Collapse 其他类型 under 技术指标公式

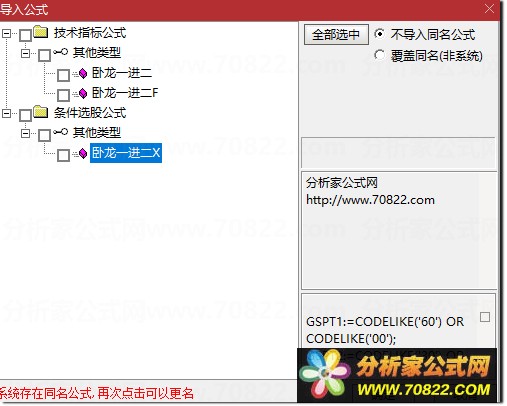[25, 53]
